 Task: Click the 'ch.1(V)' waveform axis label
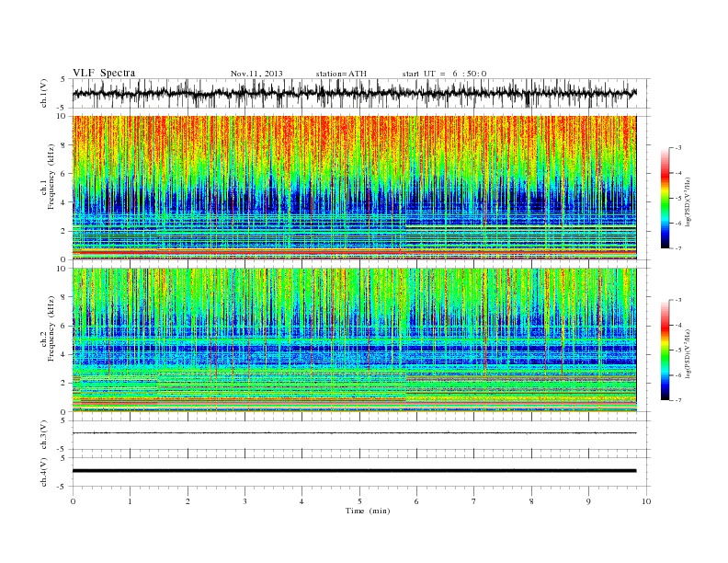44,93
